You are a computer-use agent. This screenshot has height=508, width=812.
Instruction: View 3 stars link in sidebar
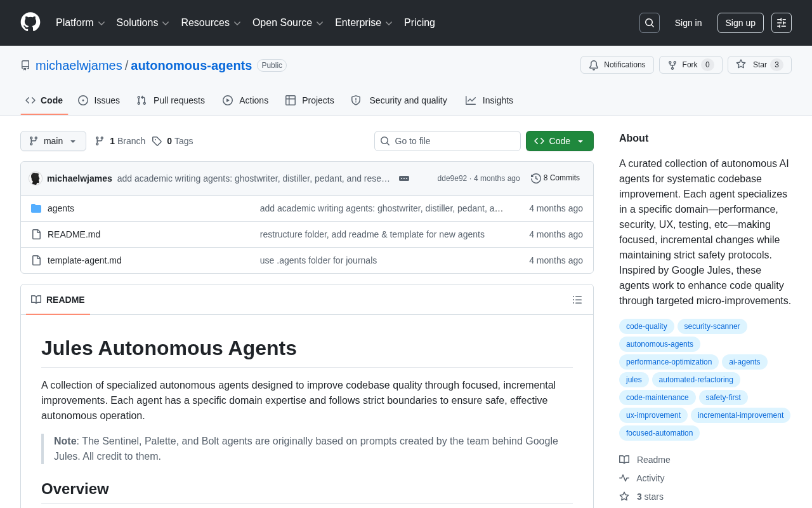pos(641,497)
